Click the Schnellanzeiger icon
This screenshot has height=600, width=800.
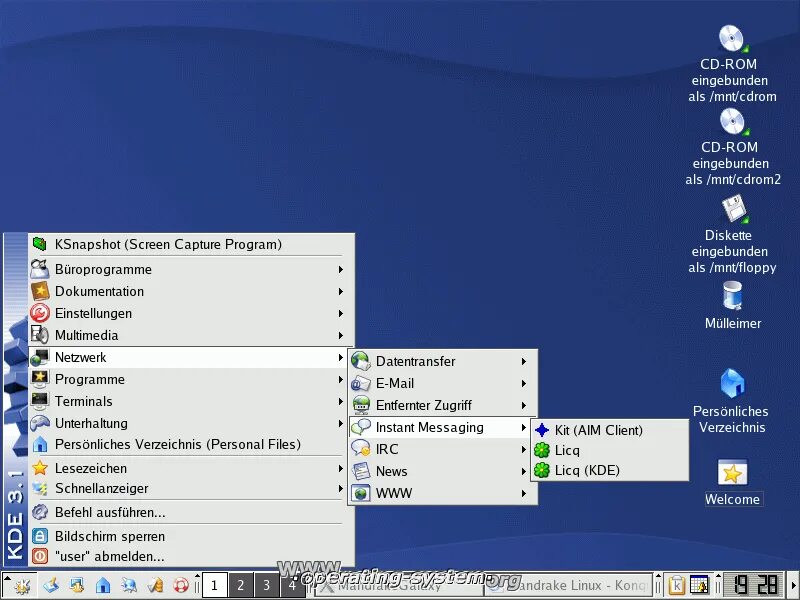coord(40,488)
